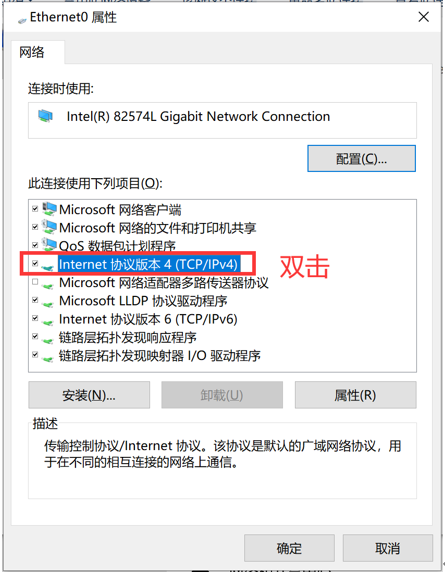Click the 属性(R) button
This screenshot has width=445, height=573.
pyautogui.click(x=355, y=395)
